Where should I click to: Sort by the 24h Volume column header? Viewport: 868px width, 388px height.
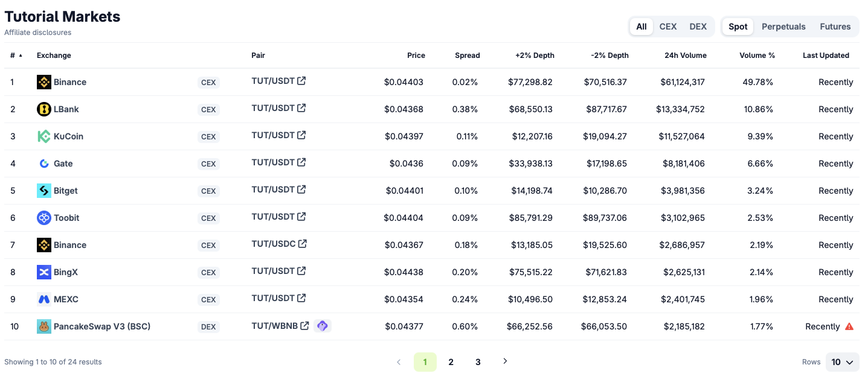coord(686,56)
